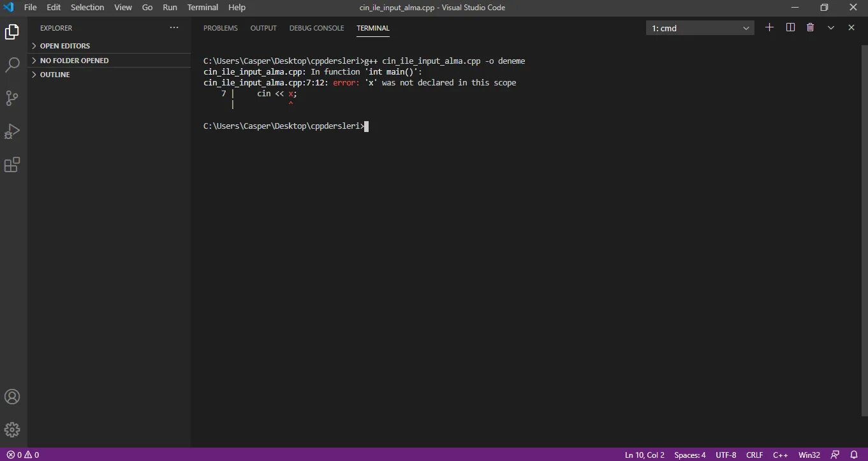This screenshot has width=868, height=461.
Task: Change file encoding 'UTF-8'
Action: point(726,455)
